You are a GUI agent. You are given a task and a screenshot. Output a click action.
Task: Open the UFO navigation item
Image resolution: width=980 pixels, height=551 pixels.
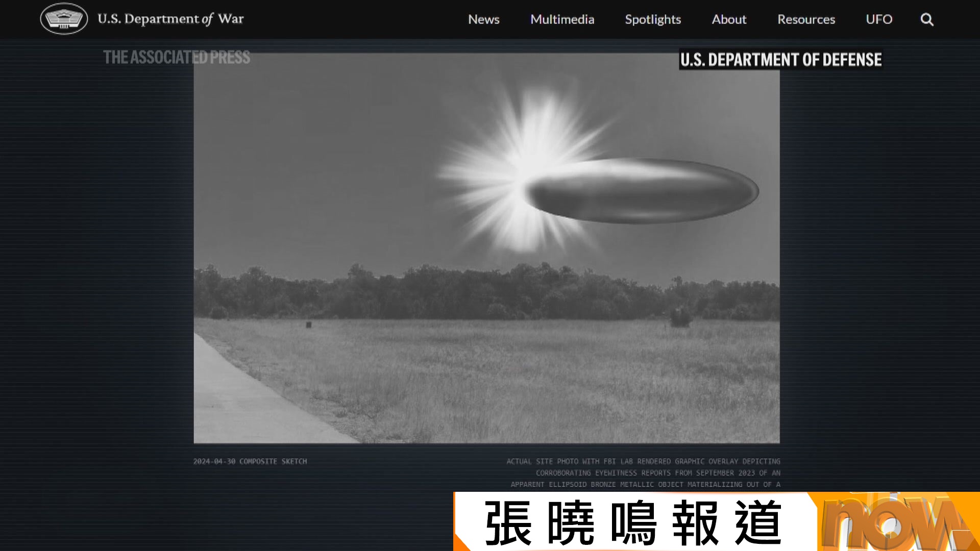tap(879, 19)
